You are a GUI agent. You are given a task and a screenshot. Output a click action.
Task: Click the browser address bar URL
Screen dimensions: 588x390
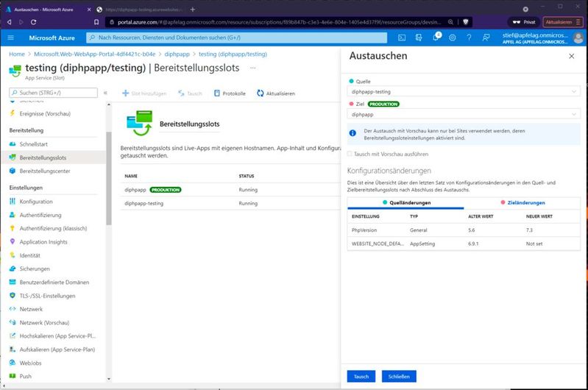click(279, 22)
